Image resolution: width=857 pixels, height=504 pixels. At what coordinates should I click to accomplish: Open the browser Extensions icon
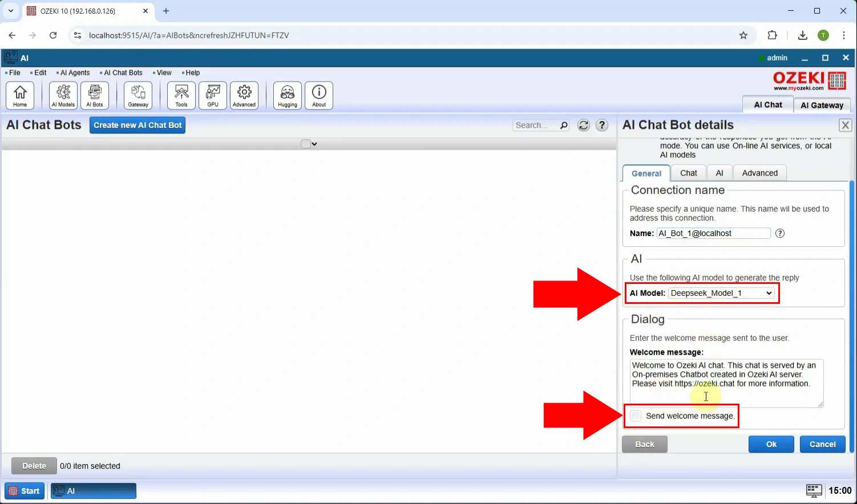[x=772, y=35]
